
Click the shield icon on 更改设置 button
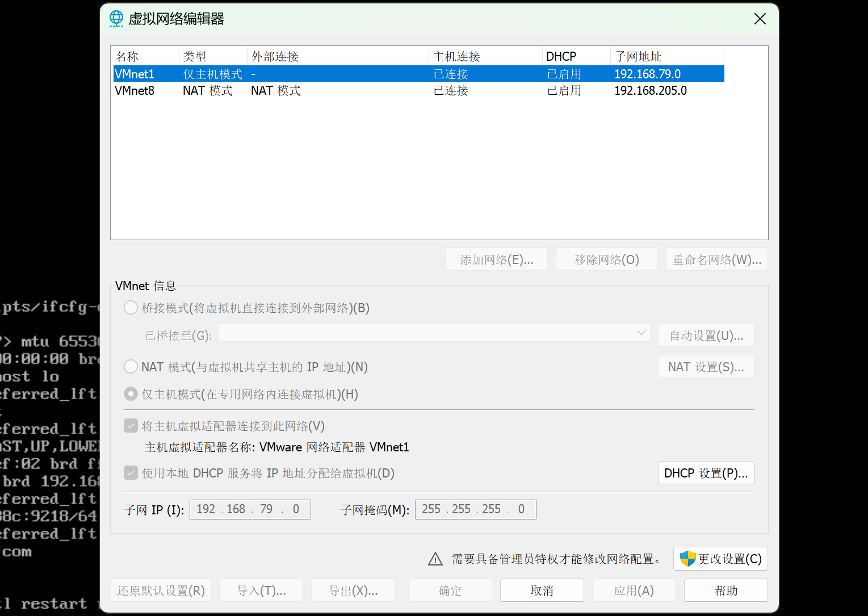click(x=689, y=559)
